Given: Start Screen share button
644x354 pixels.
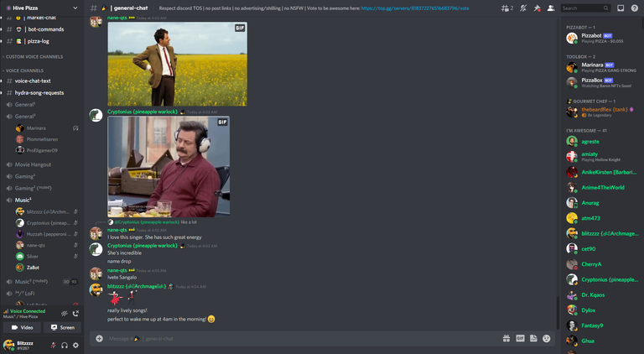Looking at the screenshot, I should click(62, 327).
